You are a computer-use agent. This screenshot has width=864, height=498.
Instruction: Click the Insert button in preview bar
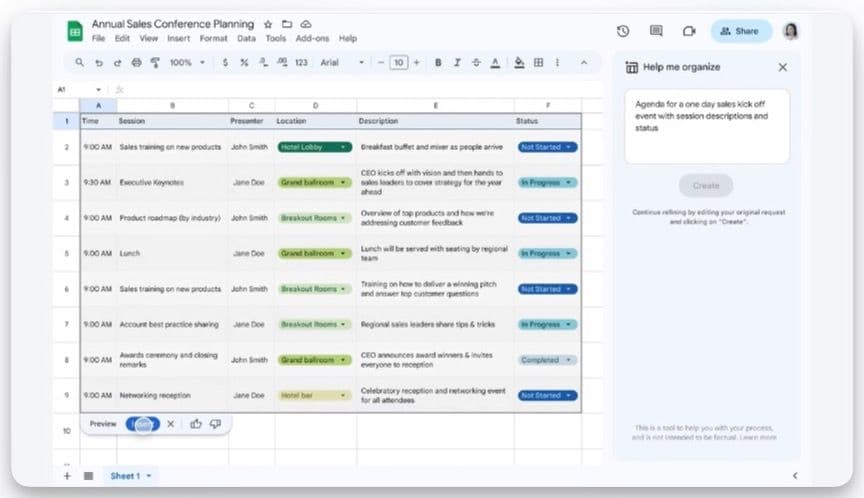click(x=142, y=424)
